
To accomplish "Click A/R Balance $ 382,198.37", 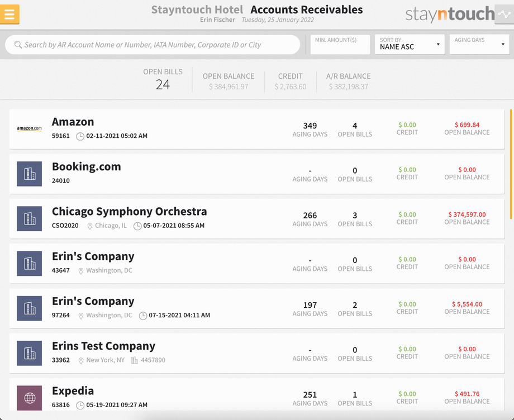I will point(349,87).
